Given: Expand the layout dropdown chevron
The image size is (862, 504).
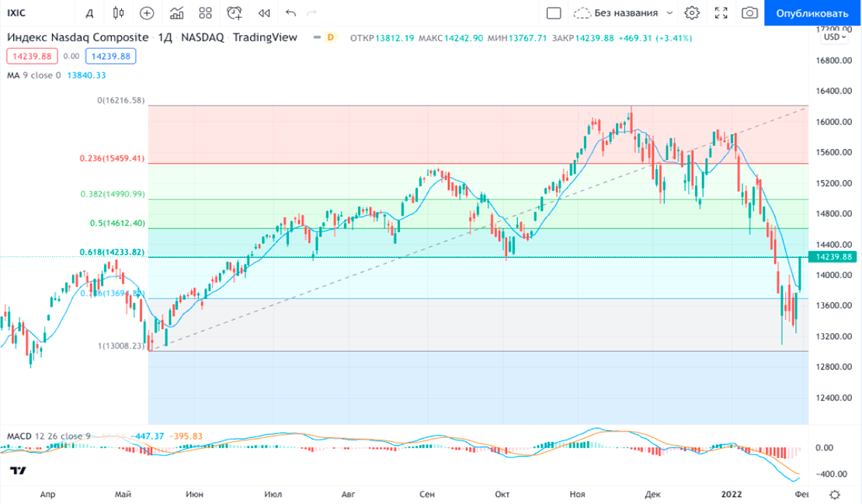Looking at the screenshot, I should tap(669, 13).
